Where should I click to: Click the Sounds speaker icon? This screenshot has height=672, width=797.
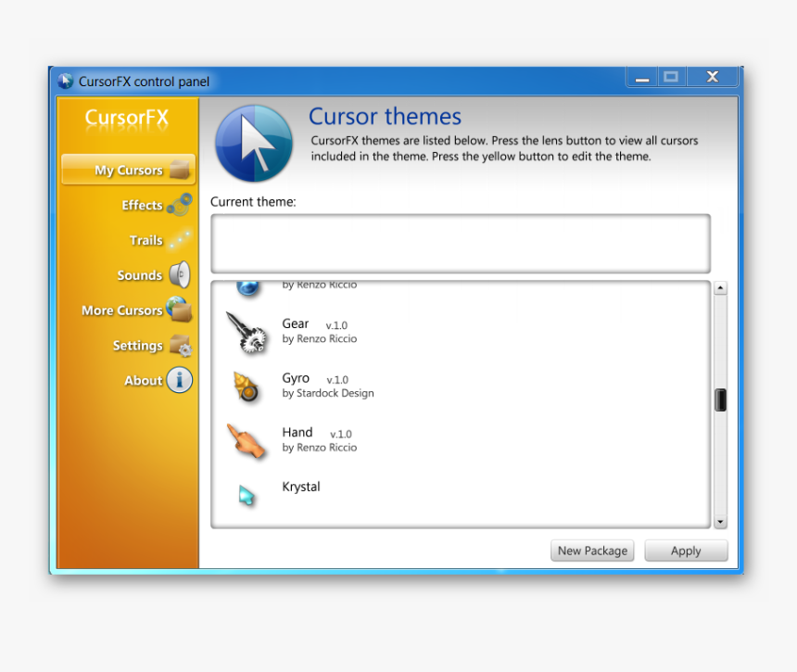180,274
